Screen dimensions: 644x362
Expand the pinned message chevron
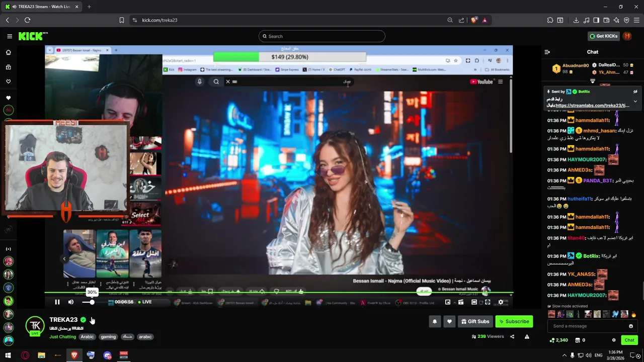click(x=635, y=101)
